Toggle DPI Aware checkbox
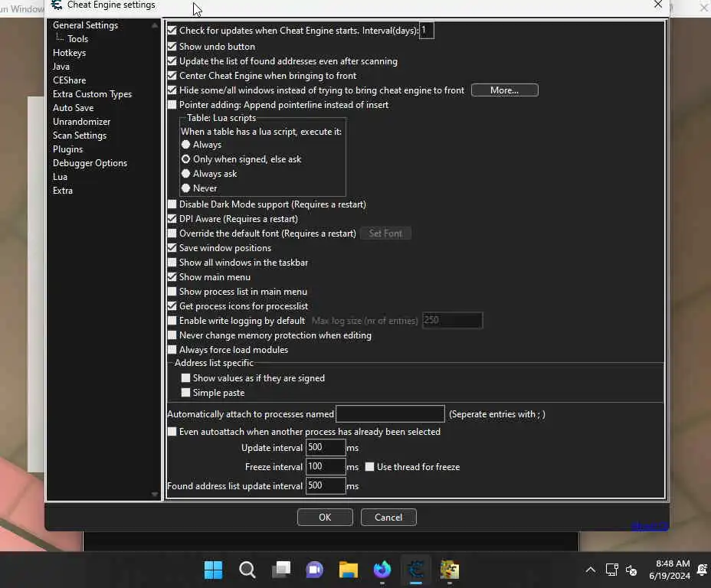This screenshot has height=588, width=711. coord(172,218)
